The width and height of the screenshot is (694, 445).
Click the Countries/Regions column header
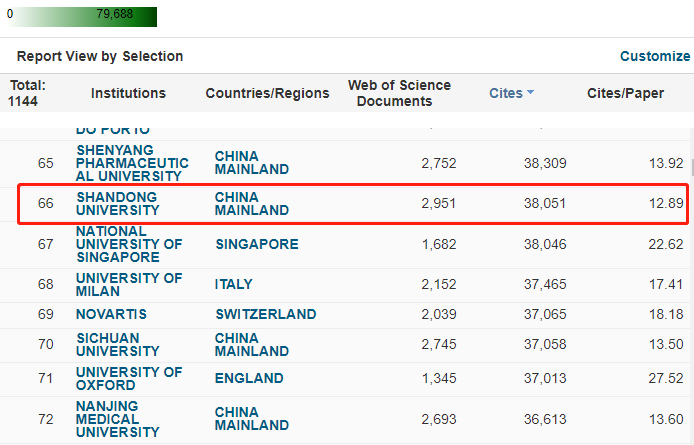[x=267, y=93]
